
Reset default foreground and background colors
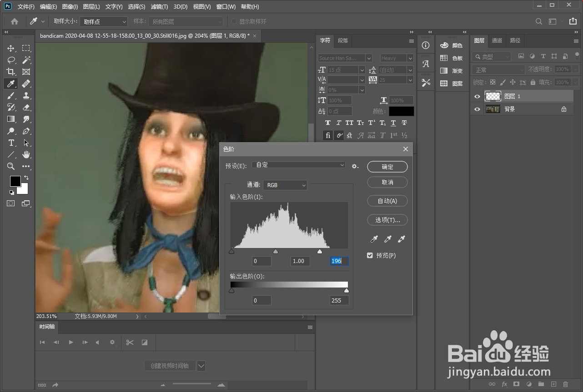tap(12, 192)
